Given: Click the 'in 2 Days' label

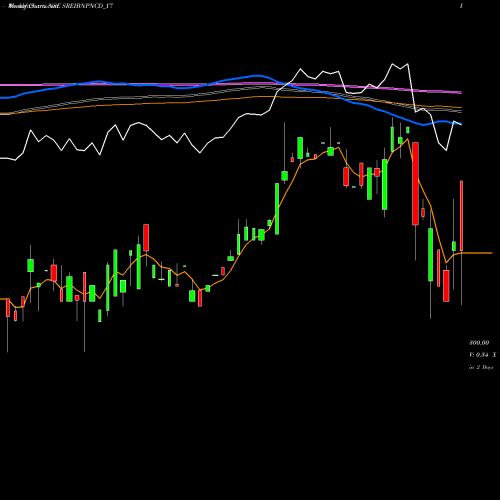Looking at the screenshot, I should point(481,367).
